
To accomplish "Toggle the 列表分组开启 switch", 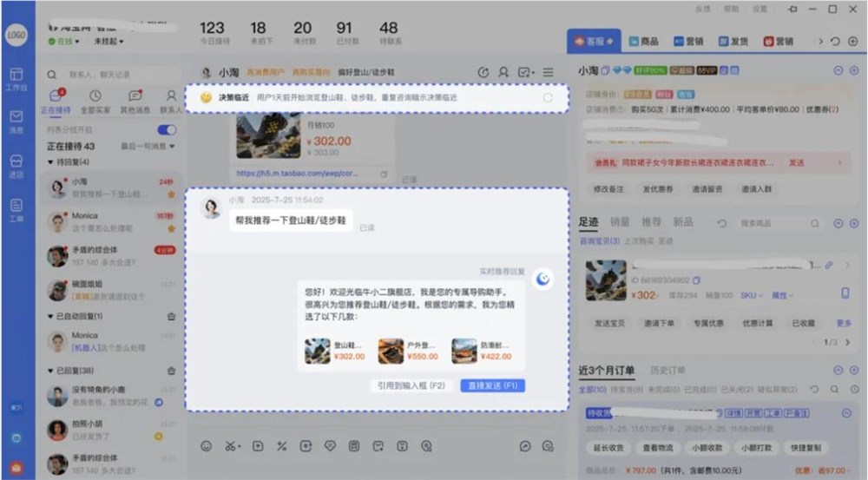I will click(166, 130).
